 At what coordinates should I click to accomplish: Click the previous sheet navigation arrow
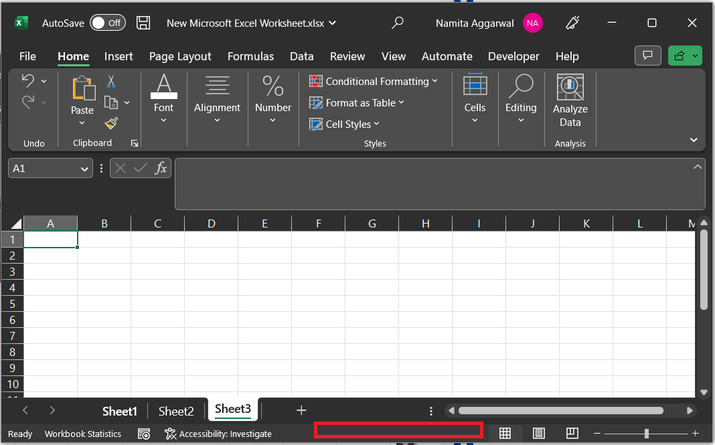point(26,410)
